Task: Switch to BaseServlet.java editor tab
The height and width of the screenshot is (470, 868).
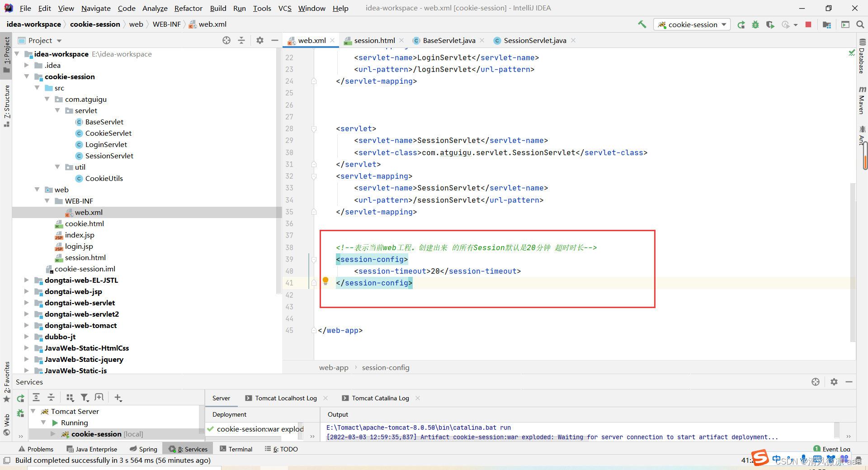Action: [449, 40]
